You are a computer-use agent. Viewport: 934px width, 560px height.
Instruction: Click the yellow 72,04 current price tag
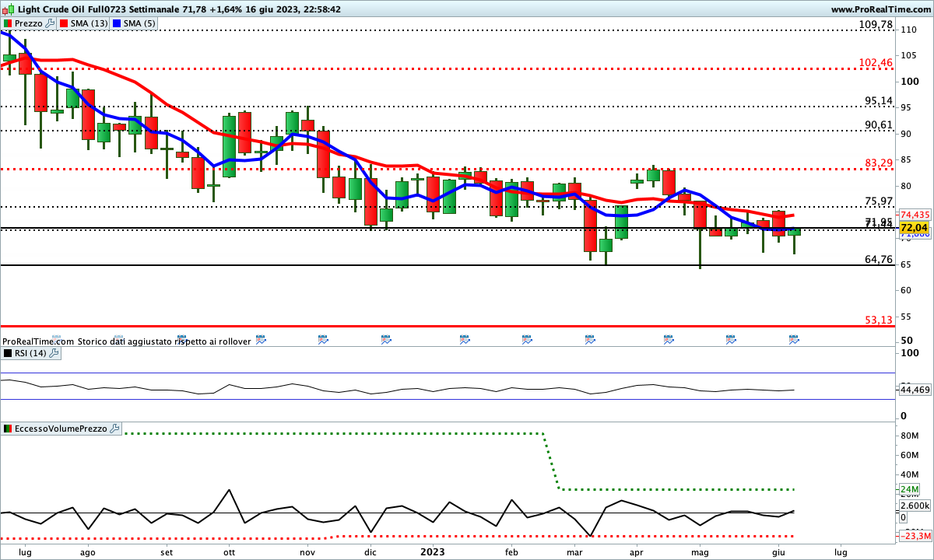point(915,228)
